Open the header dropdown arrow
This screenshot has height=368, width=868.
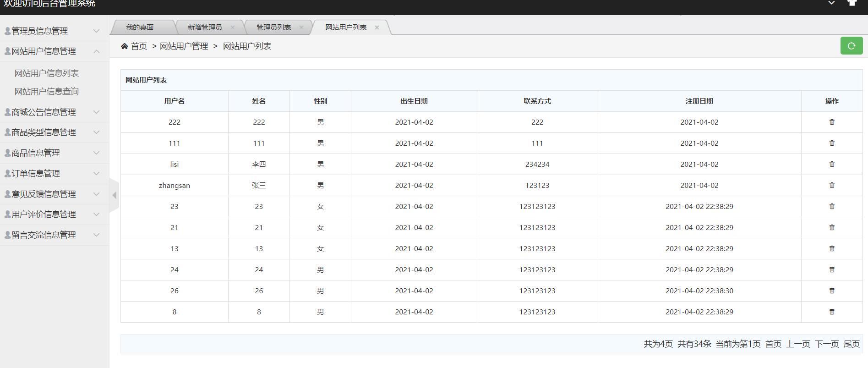(831, 3)
